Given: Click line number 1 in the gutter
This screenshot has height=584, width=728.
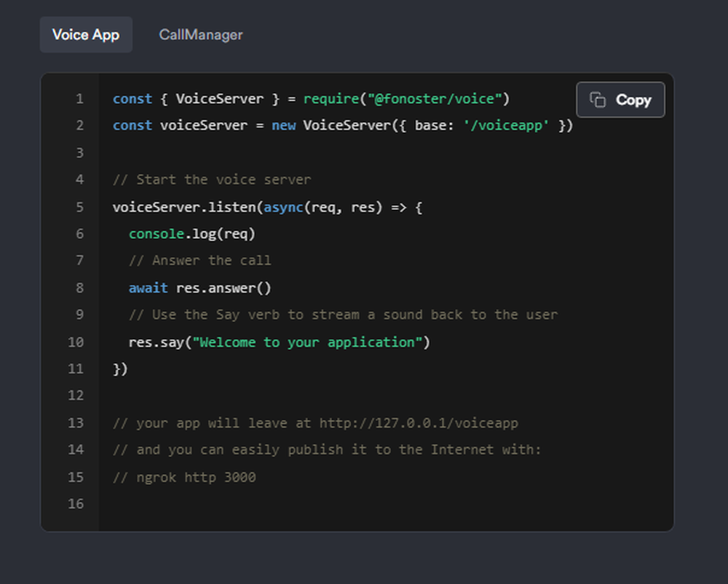Looking at the screenshot, I should coord(80,99).
